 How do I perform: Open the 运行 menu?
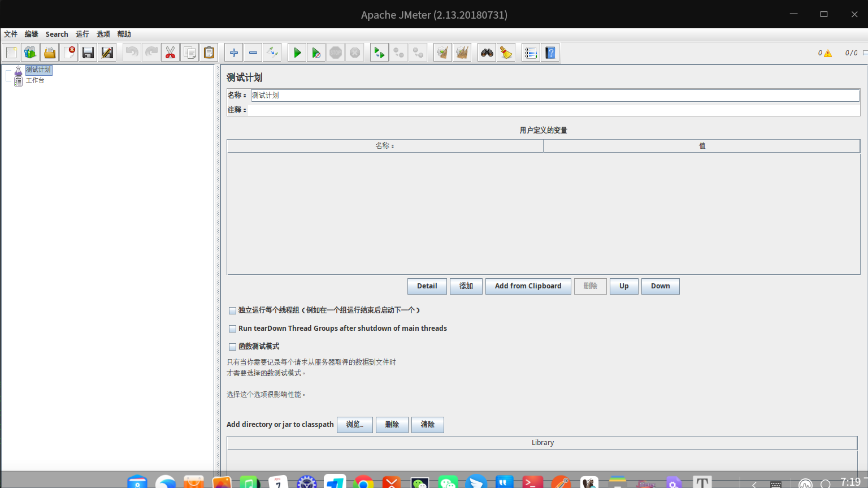pos(83,34)
